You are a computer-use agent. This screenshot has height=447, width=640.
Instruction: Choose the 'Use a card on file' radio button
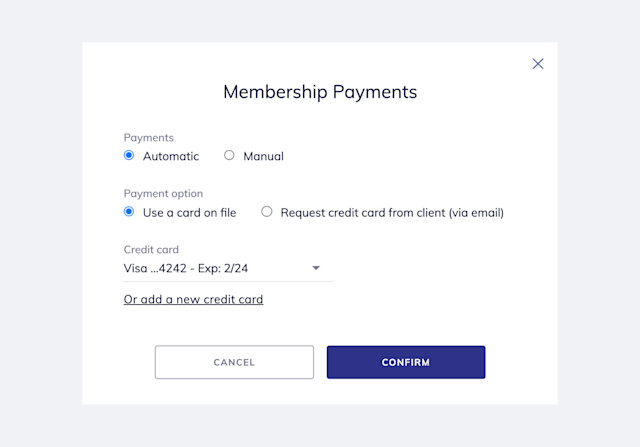(x=129, y=212)
